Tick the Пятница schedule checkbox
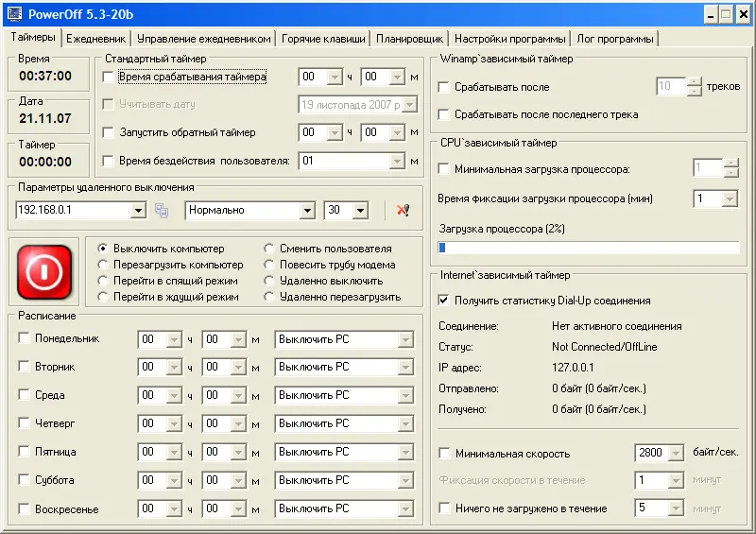 tap(24, 451)
